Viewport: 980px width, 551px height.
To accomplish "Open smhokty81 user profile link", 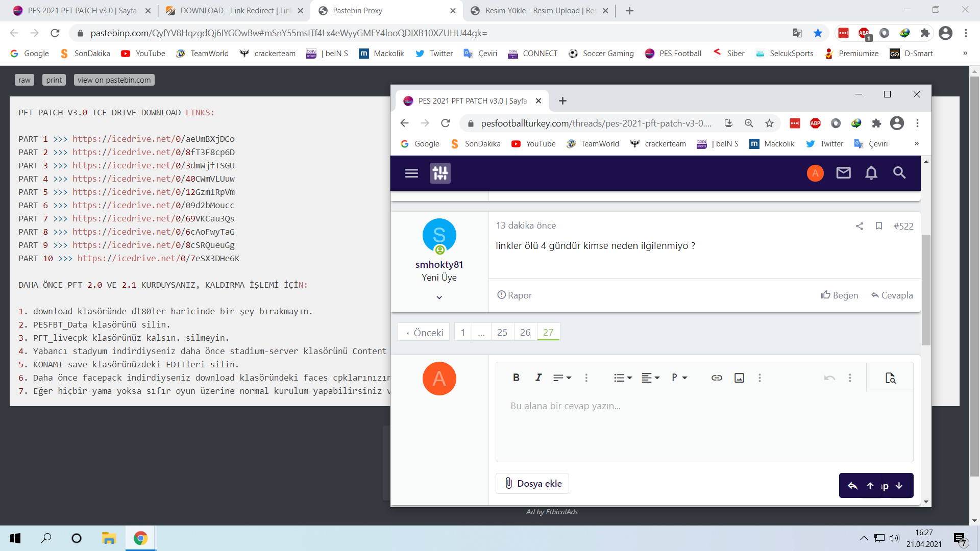I will coord(439,264).
